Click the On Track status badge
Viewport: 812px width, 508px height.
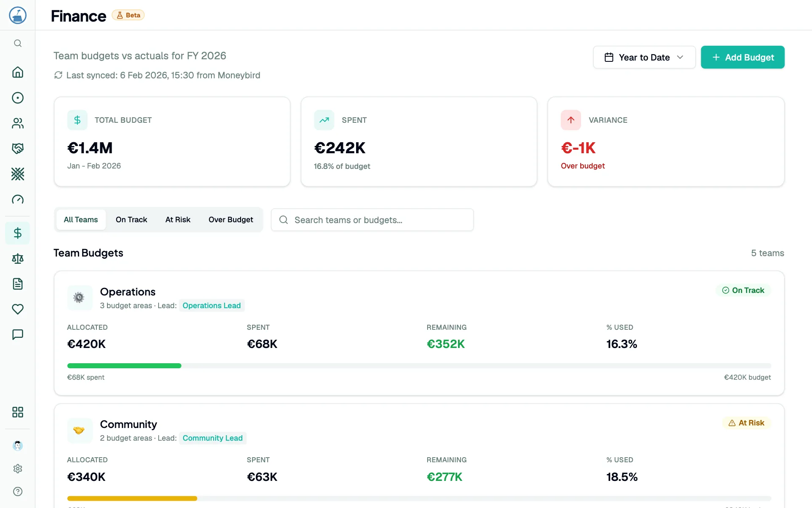(743, 290)
